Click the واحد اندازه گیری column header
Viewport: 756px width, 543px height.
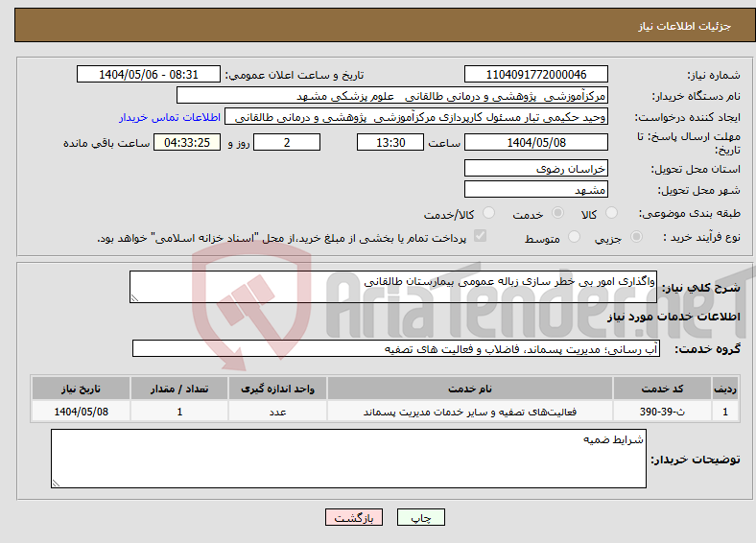coord(277,389)
